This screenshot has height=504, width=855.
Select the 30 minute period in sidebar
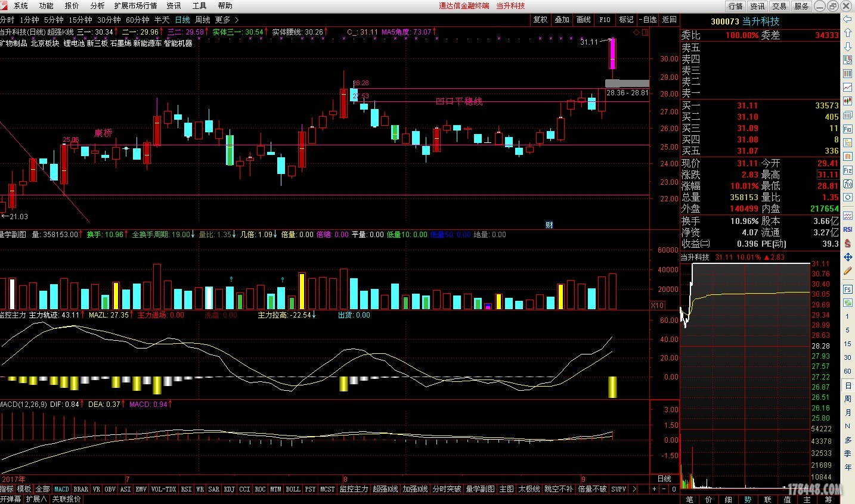(x=847, y=357)
